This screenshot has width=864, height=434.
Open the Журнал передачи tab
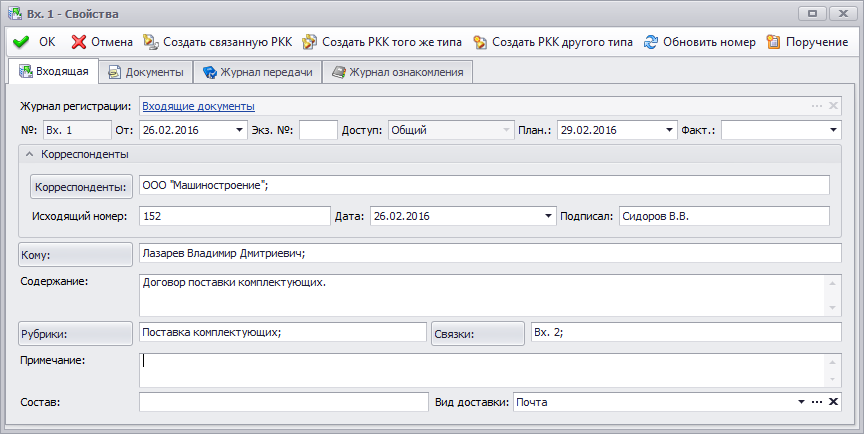click(x=258, y=73)
